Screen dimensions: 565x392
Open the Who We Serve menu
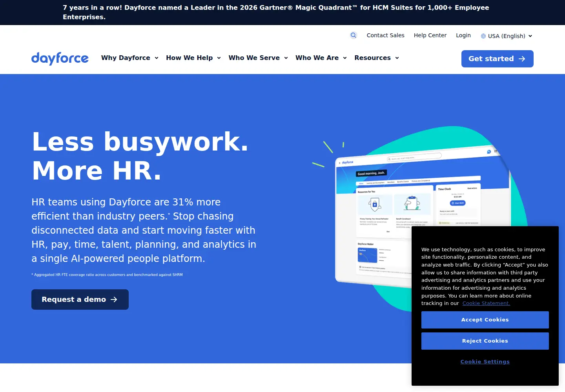tap(259, 58)
